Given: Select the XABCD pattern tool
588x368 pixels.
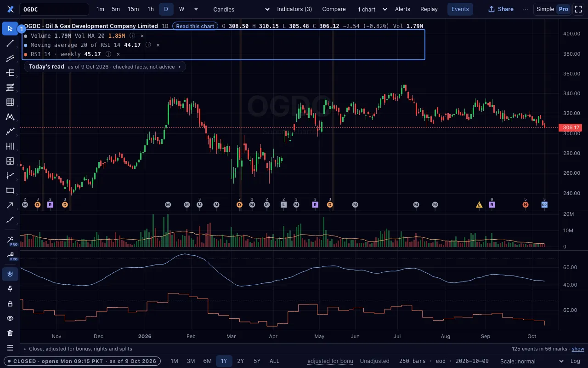Looking at the screenshot, I should [x=10, y=117].
